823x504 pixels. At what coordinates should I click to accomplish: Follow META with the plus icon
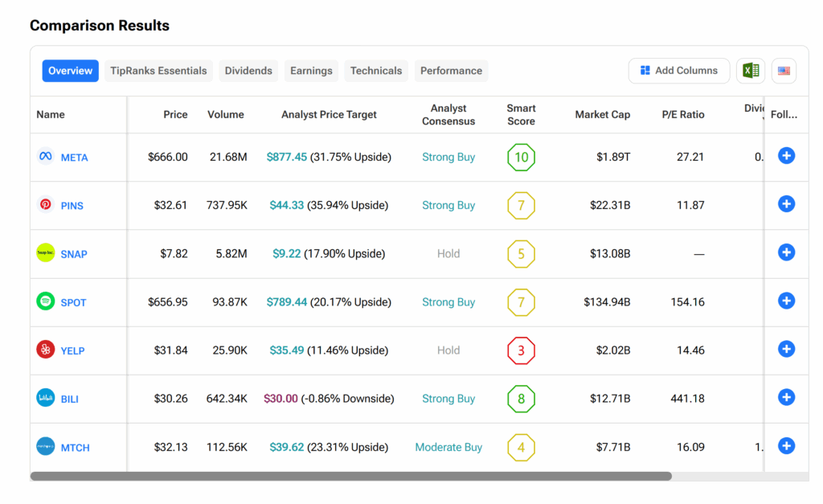point(786,156)
